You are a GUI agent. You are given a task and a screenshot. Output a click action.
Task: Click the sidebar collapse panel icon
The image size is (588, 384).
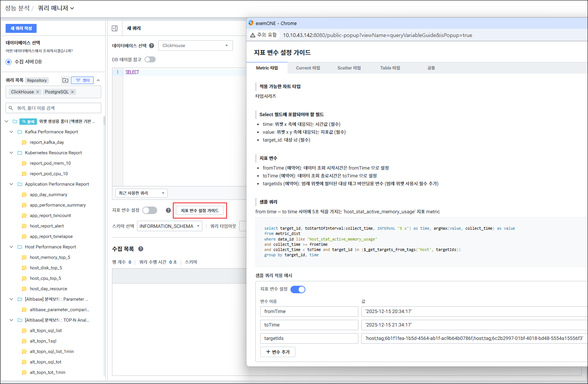pyautogui.click(x=115, y=28)
